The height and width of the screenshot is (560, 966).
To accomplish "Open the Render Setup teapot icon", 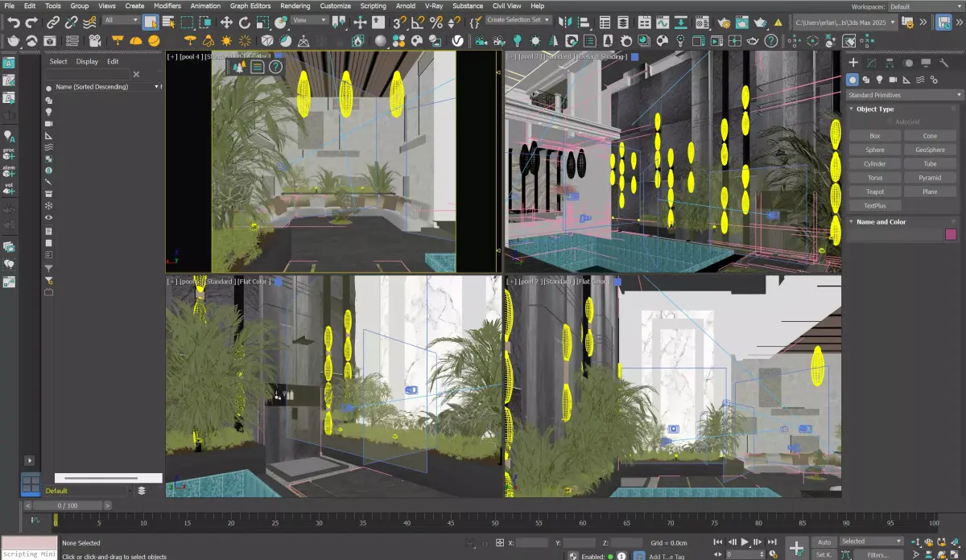I will [x=724, y=23].
